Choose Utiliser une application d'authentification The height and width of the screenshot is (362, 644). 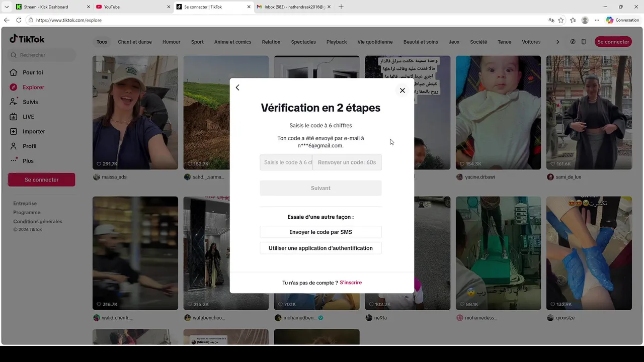tap(320, 248)
